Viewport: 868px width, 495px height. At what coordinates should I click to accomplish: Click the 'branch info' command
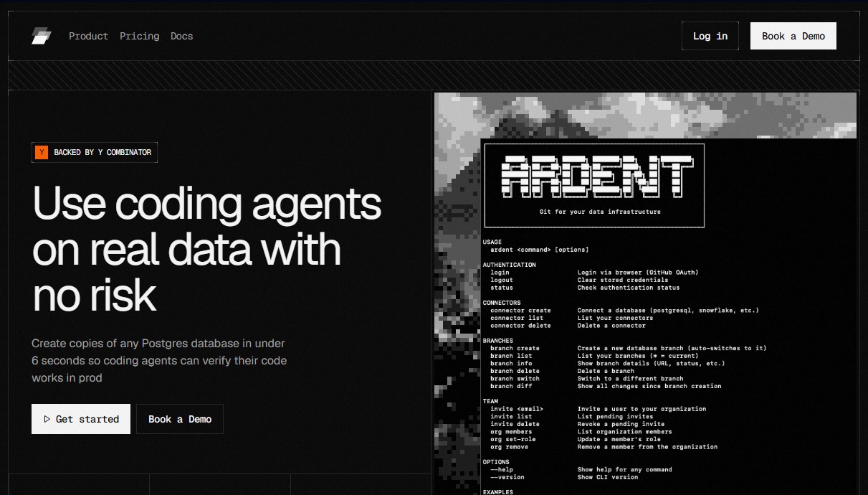pos(511,363)
